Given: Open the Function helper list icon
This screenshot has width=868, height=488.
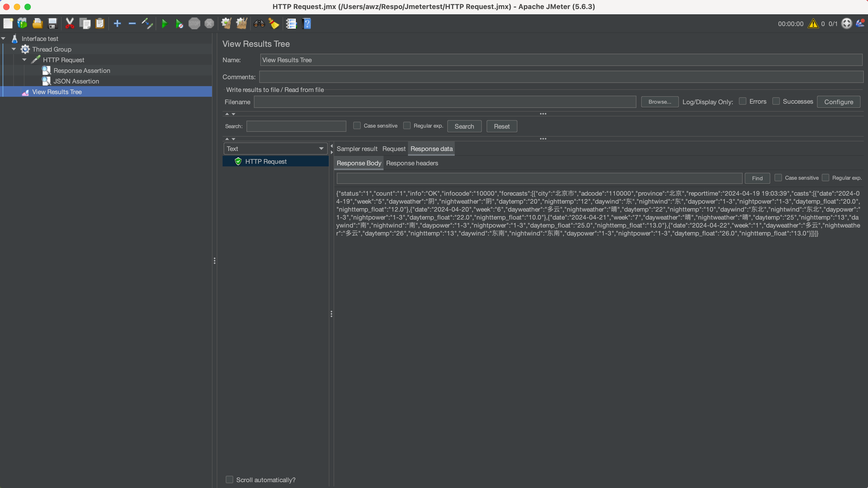Looking at the screenshot, I should [x=291, y=24].
